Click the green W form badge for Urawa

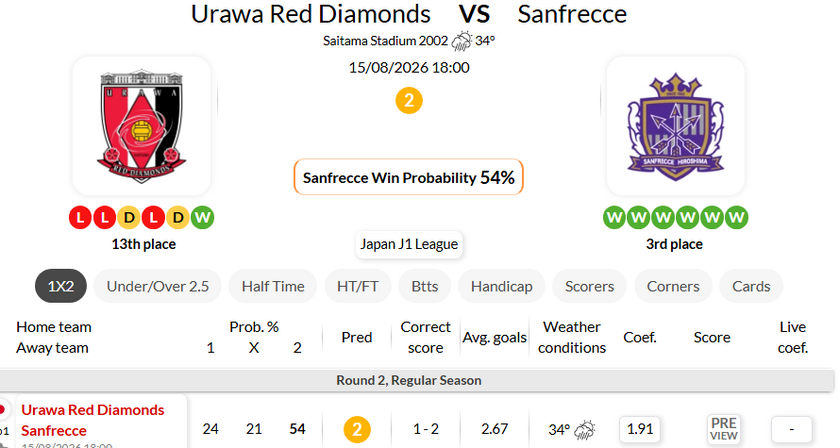tap(202, 218)
